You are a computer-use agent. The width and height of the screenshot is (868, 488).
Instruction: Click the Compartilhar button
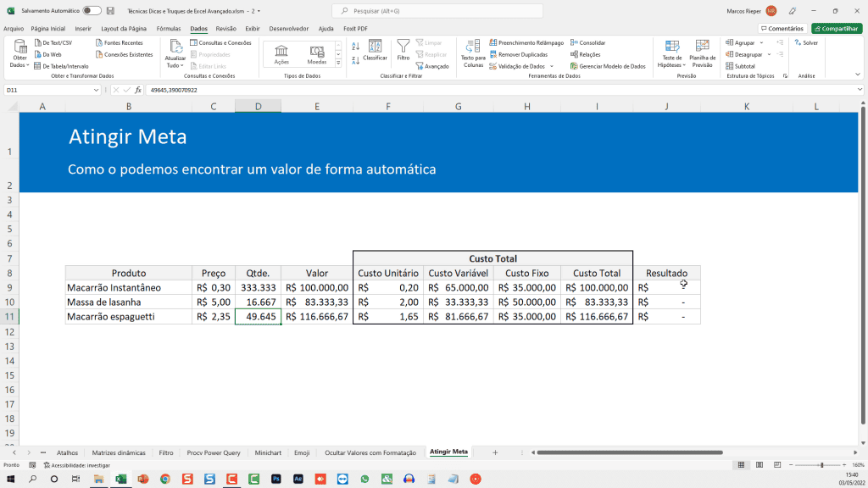[837, 28]
